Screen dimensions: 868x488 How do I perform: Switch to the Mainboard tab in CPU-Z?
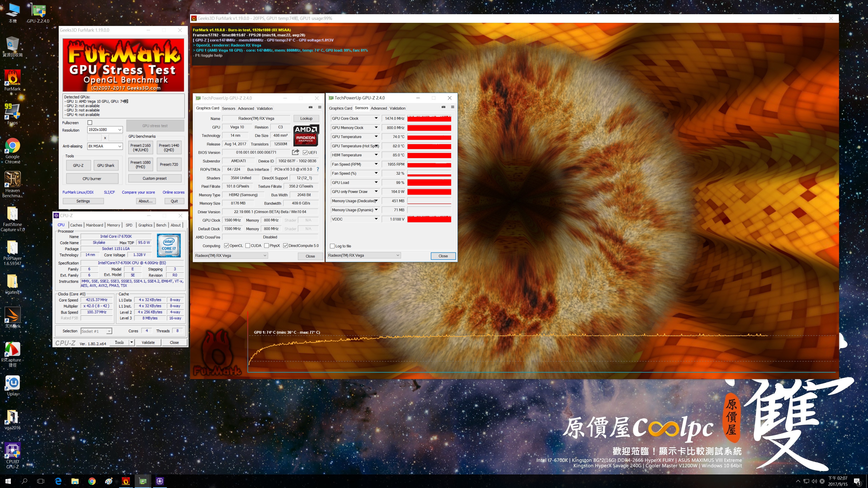[x=94, y=225]
